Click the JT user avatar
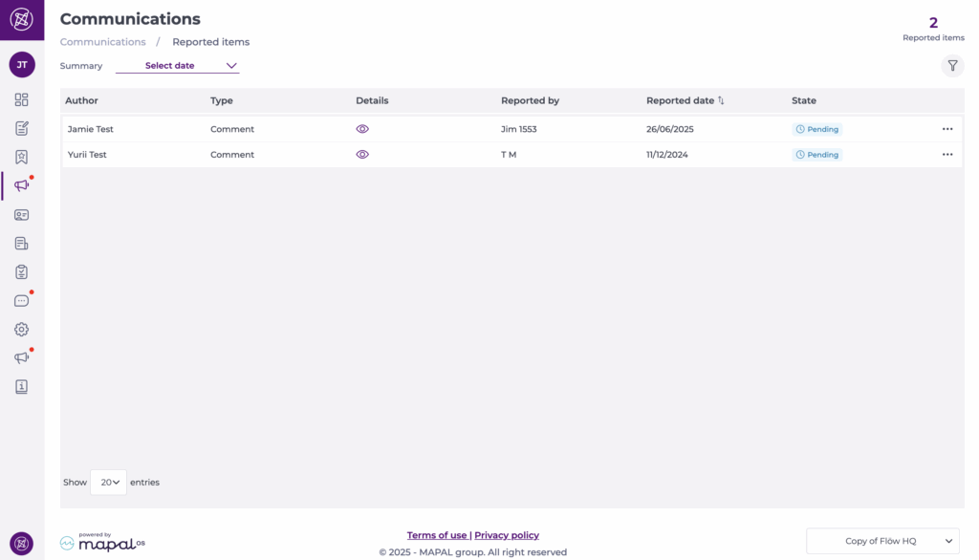The width and height of the screenshot is (979, 560). pyautogui.click(x=21, y=65)
